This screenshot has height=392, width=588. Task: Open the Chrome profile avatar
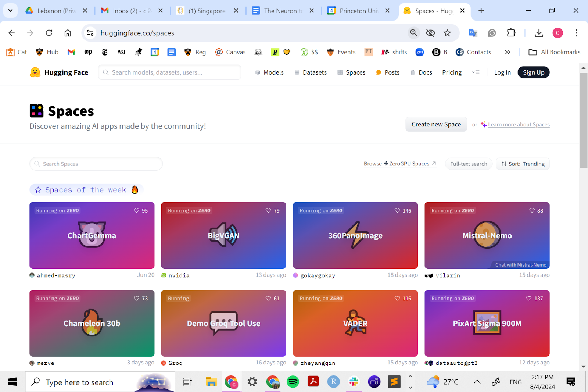pos(557,33)
